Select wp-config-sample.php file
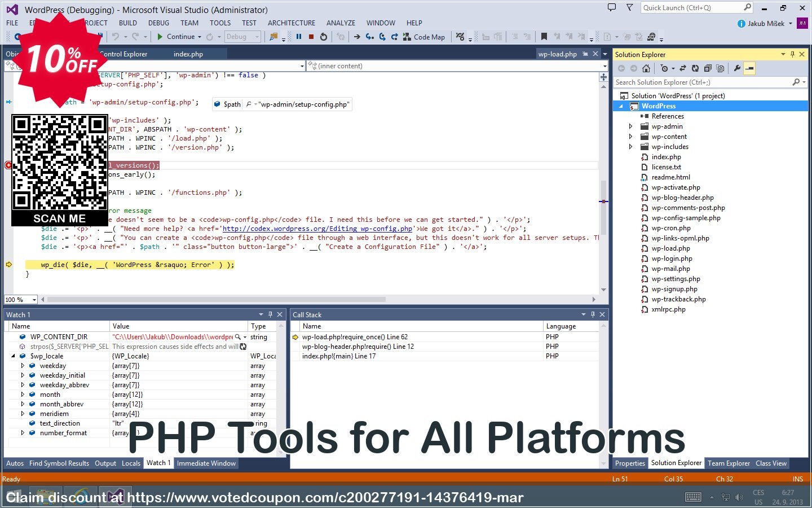Viewport: 812px width, 508px height. 686,218
